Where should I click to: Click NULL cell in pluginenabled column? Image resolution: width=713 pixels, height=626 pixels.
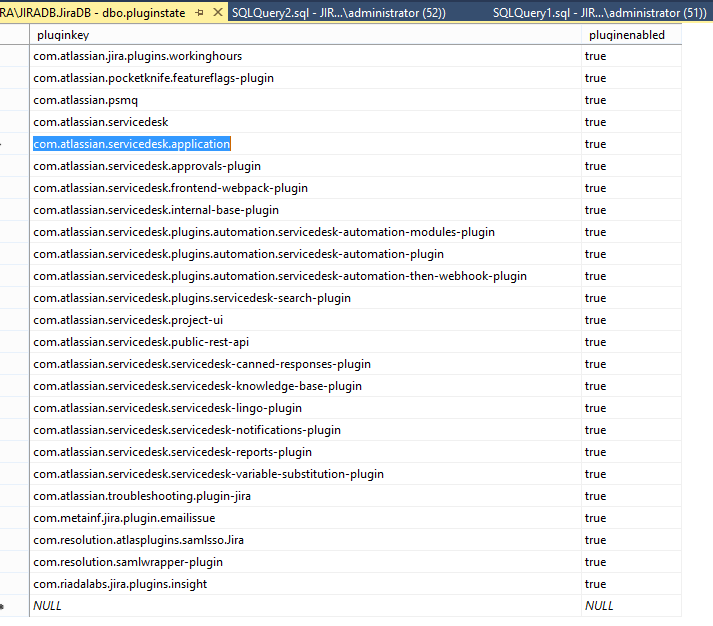(x=631, y=606)
